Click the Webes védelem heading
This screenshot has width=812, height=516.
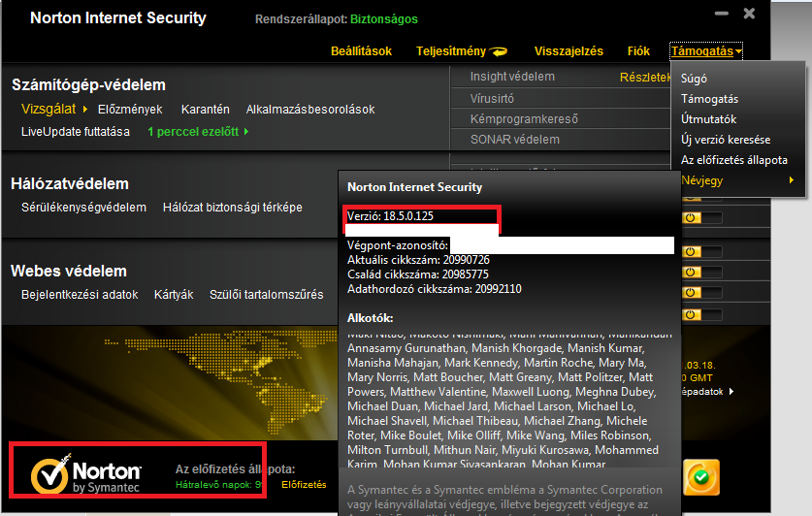coord(68,272)
